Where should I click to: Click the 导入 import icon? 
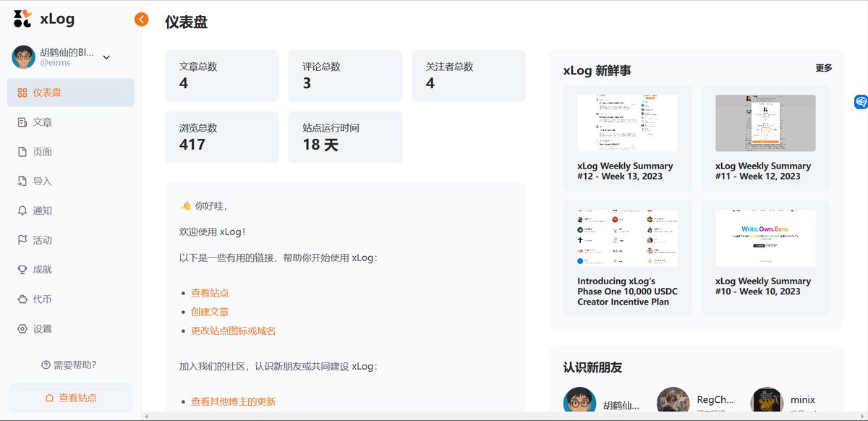coord(22,182)
